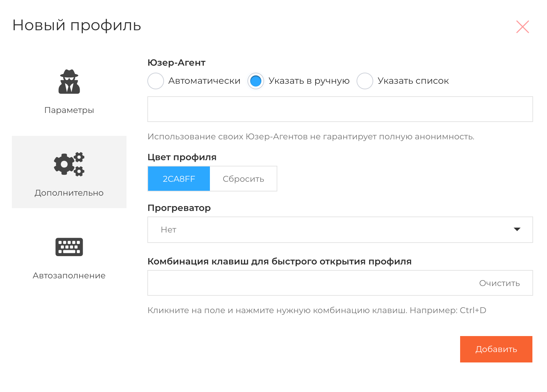
Task: Click the keyboard icon for Автозаполнение
Action: pos(69,247)
